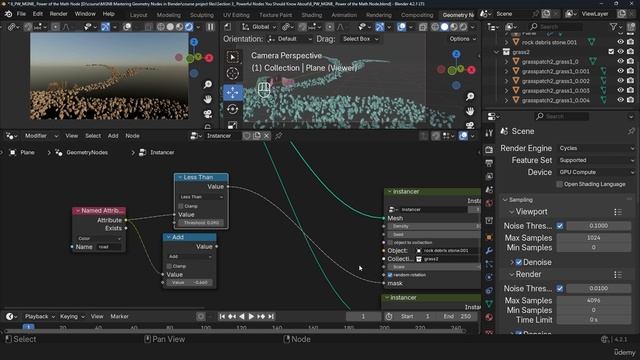This screenshot has width=640, height=360.
Task: Click the pan hand icon in the camera viewport
Action: pyautogui.click(x=470, y=111)
